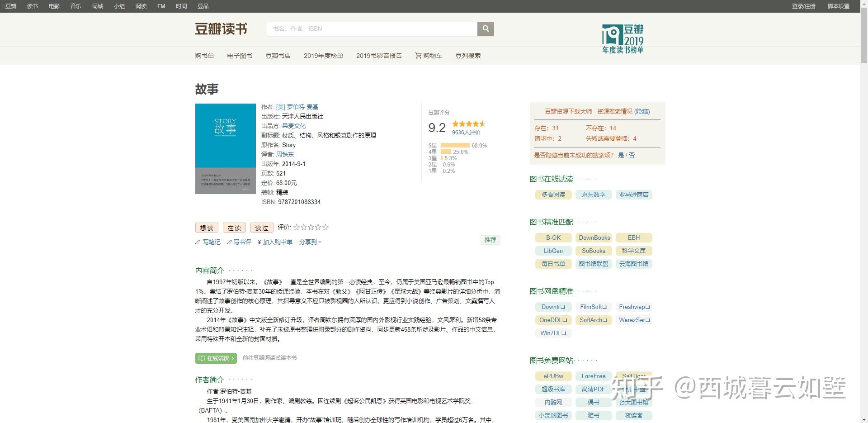The width and height of the screenshot is (868, 423).
Task: Open the B-OK resource tag
Action: point(553,238)
